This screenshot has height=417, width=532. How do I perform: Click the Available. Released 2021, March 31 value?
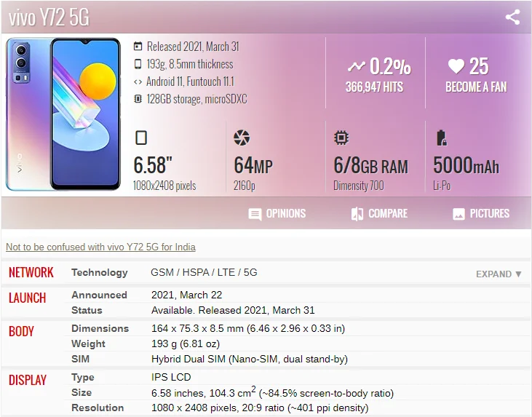(233, 310)
